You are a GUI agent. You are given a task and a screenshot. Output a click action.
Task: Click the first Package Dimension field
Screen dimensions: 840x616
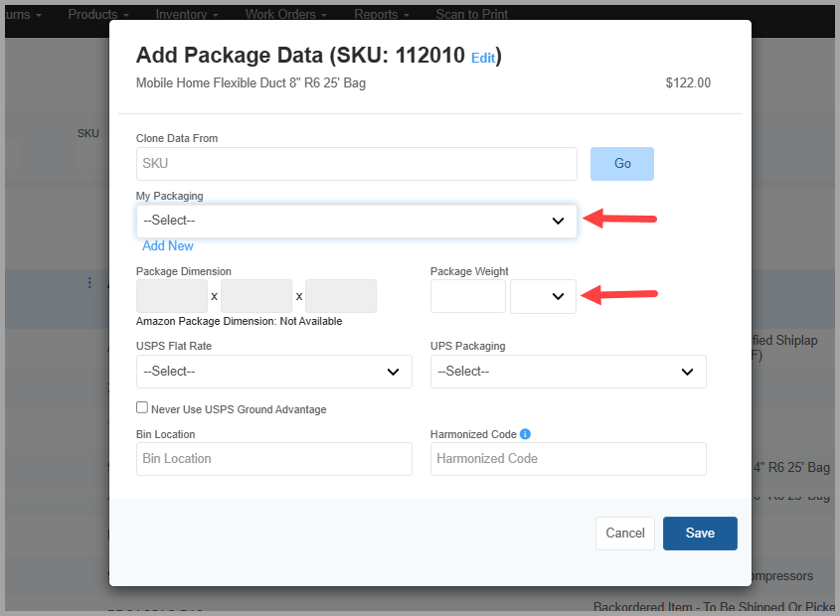172,296
